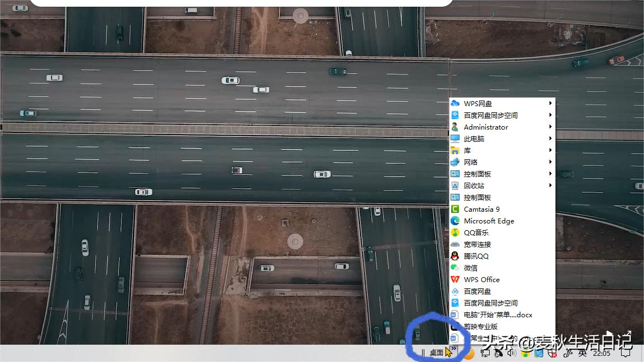Open the volume control slider
The width and height of the screenshot is (644, 362).
[510, 353]
